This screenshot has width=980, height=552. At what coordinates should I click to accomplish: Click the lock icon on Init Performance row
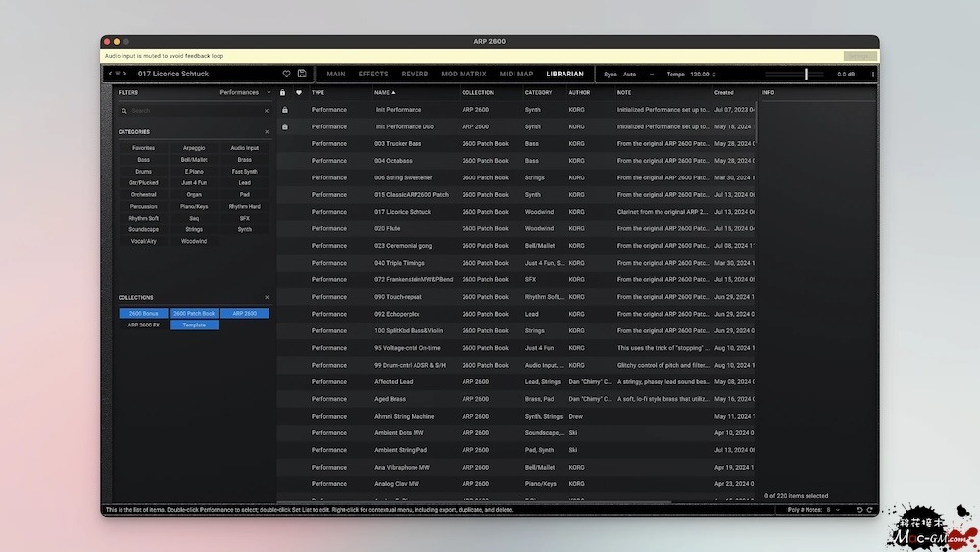click(x=285, y=110)
